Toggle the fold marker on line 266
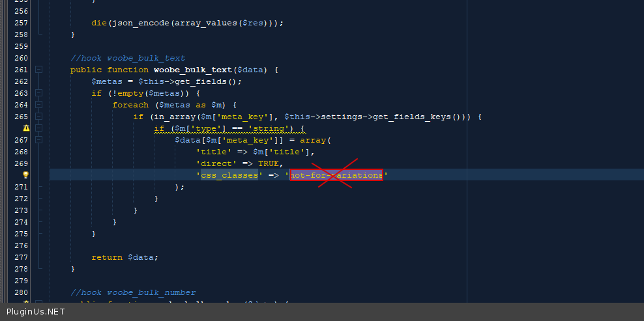 tap(39, 128)
